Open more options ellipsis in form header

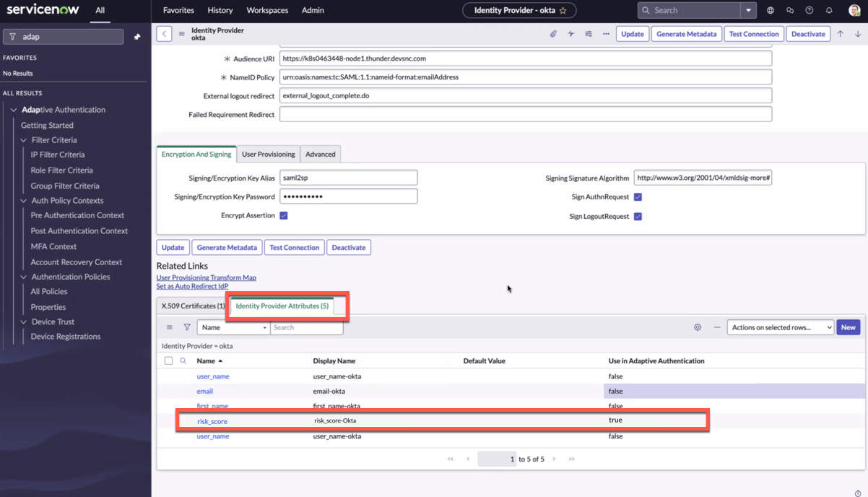606,34
